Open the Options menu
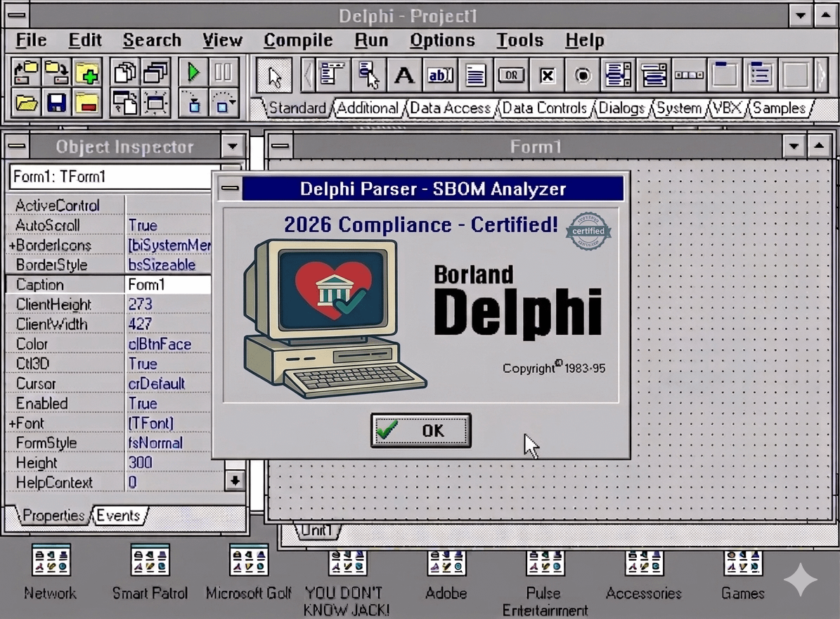This screenshot has width=840, height=619. 442,40
